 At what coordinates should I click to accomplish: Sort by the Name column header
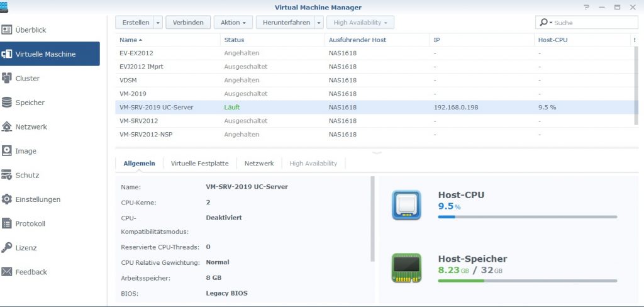pos(167,40)
